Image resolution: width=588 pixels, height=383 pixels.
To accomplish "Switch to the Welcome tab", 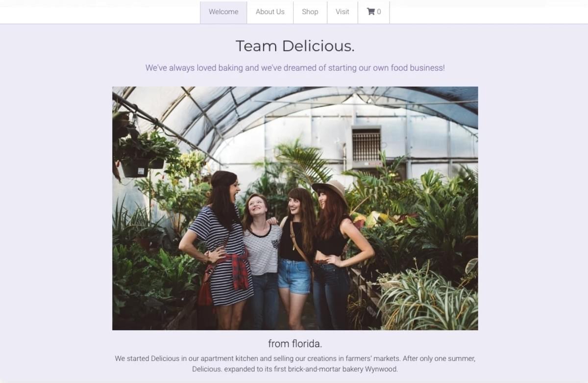I will (223, 12).
